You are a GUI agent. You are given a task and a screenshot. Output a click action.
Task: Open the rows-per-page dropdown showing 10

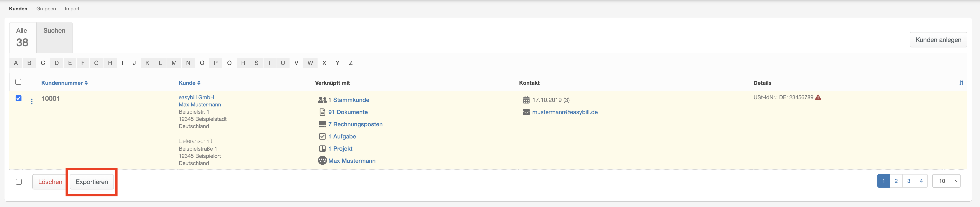tap(946, 181)
